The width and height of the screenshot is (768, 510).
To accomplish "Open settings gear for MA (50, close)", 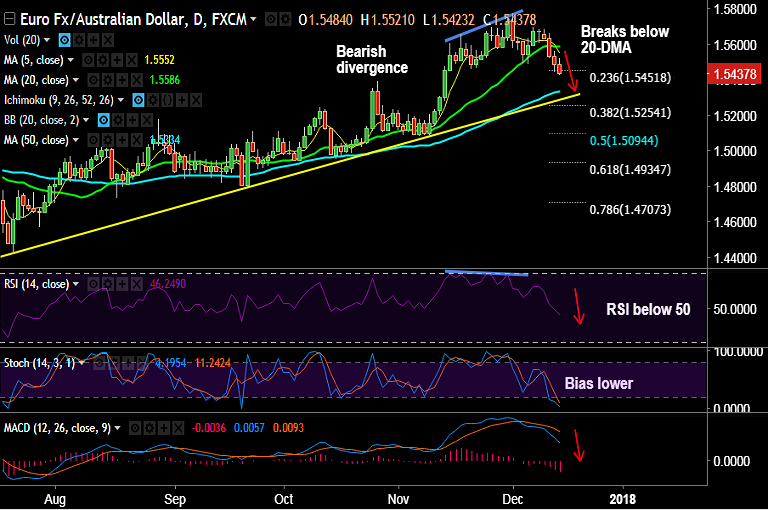I will point(108,140).
